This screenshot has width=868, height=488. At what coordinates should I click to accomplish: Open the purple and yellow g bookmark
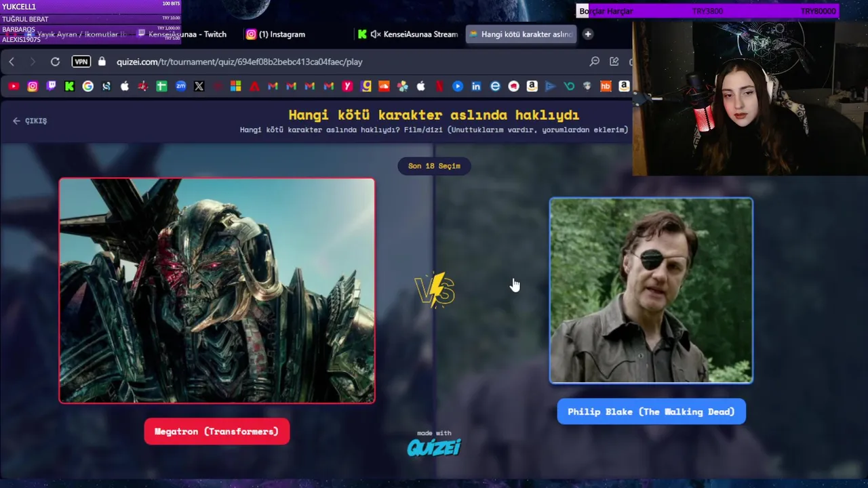pos(366,86)
